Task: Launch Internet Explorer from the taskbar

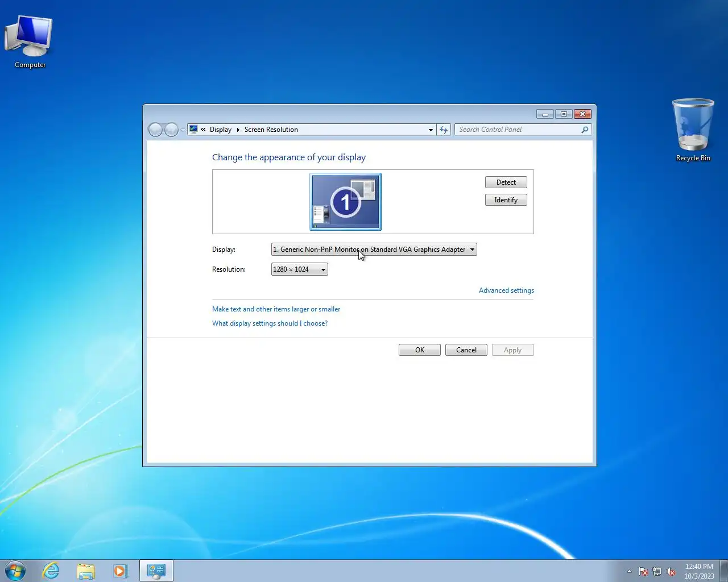Action: click(x=51, y=571)
